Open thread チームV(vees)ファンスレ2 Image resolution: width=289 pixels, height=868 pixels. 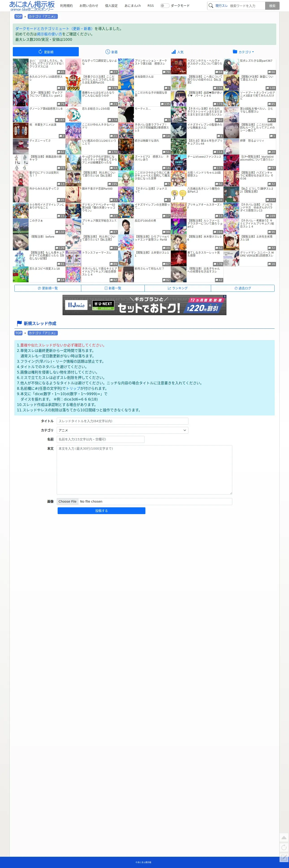point(204,157)
